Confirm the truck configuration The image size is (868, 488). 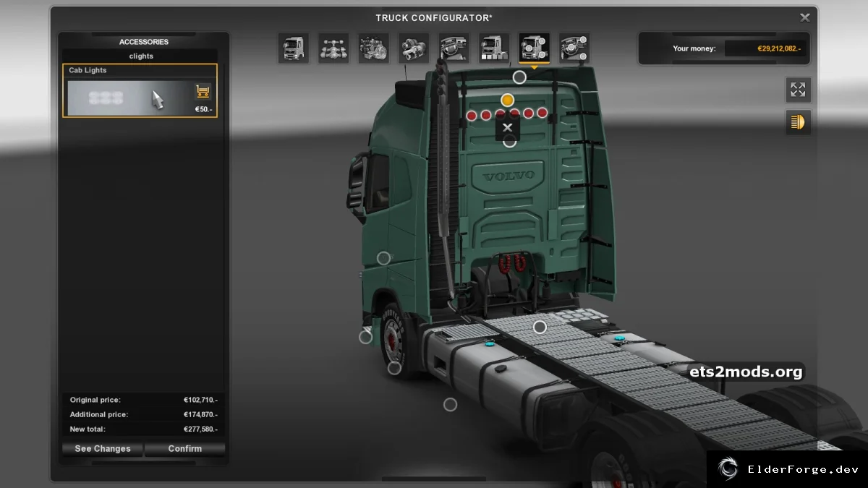pos(185,449)
